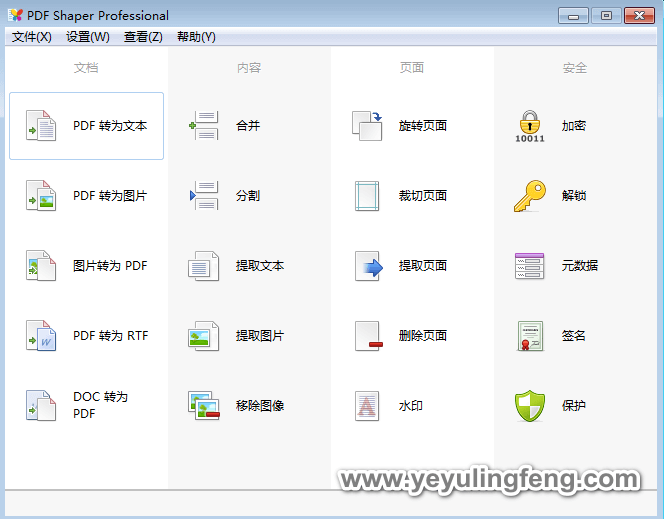Viewport: 664px width, 519px height.
Task: Launch the 提取图片 tool
Action: point(249,336)
